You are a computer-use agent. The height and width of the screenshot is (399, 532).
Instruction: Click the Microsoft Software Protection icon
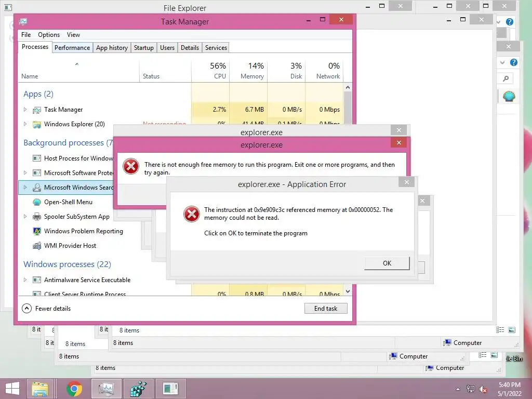[37, 172]
